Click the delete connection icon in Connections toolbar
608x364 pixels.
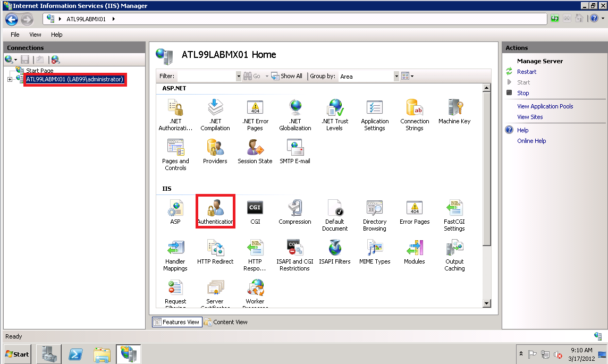pos(55,60)
